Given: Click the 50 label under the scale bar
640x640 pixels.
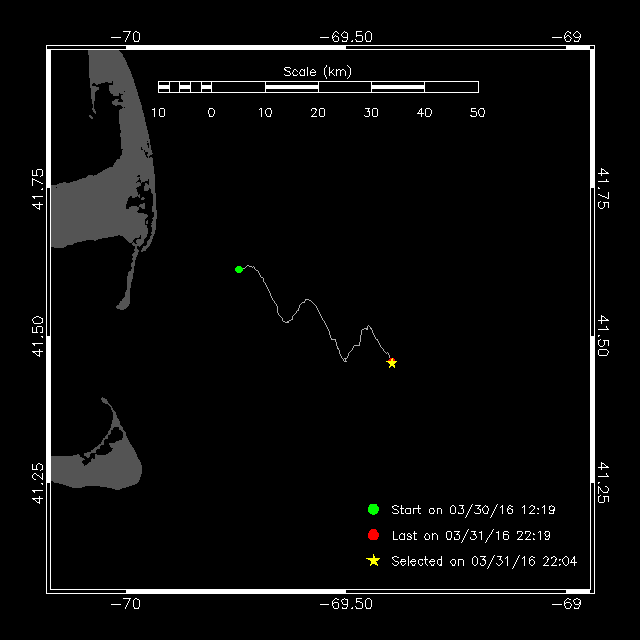Looking at the screenshot, I should point(477,112).
